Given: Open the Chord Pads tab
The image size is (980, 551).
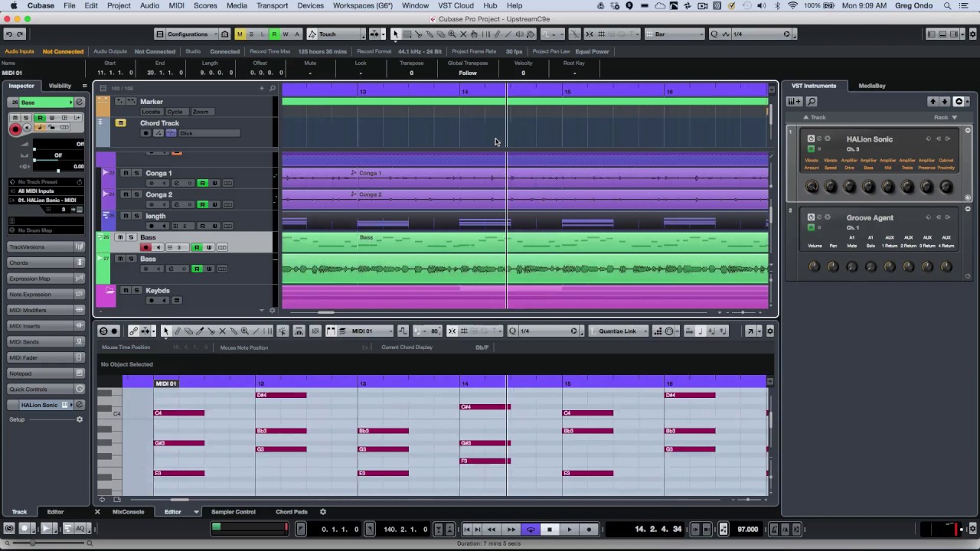Looking at the screenshot, I should (291, 512).
